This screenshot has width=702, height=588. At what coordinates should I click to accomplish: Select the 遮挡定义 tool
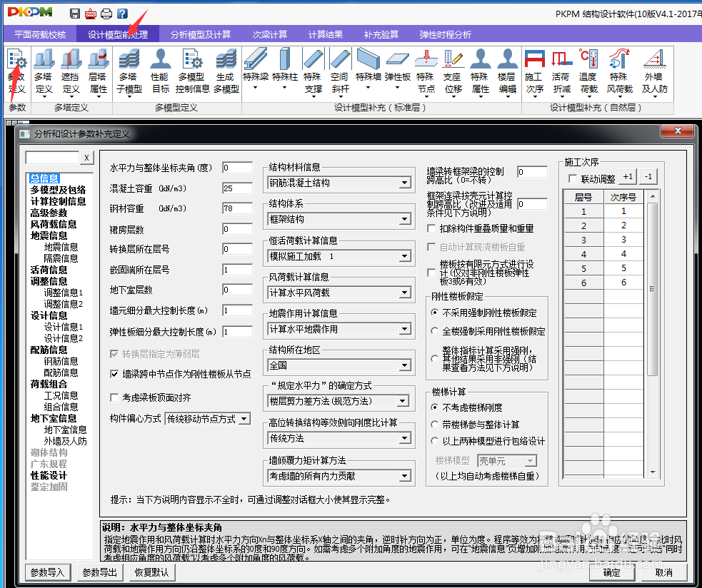coord(71,73)
